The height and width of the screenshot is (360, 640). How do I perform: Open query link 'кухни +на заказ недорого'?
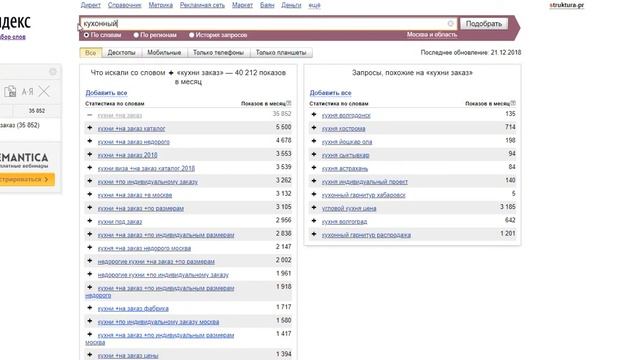click(x=133, y=142)
